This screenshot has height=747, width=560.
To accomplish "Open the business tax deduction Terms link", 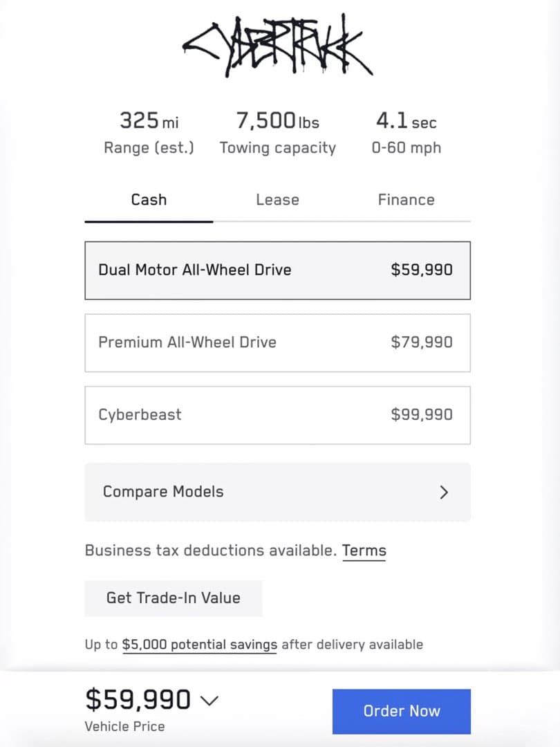I will 364,551.
